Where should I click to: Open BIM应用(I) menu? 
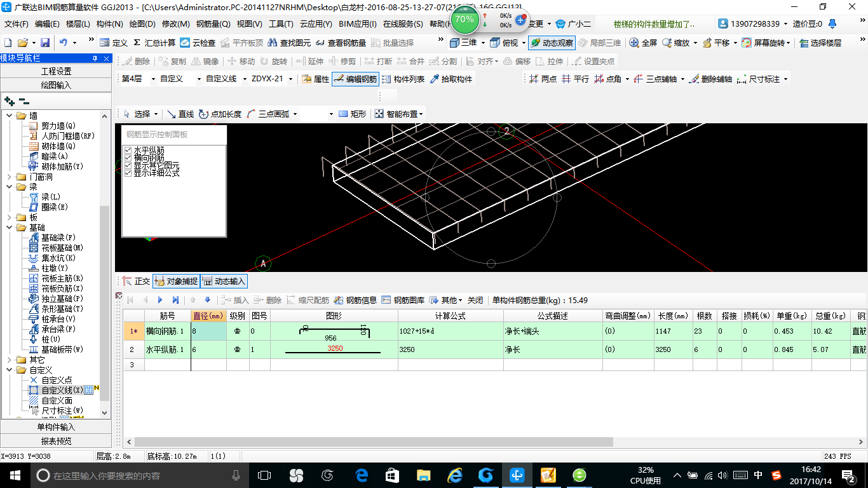[358, 24]
